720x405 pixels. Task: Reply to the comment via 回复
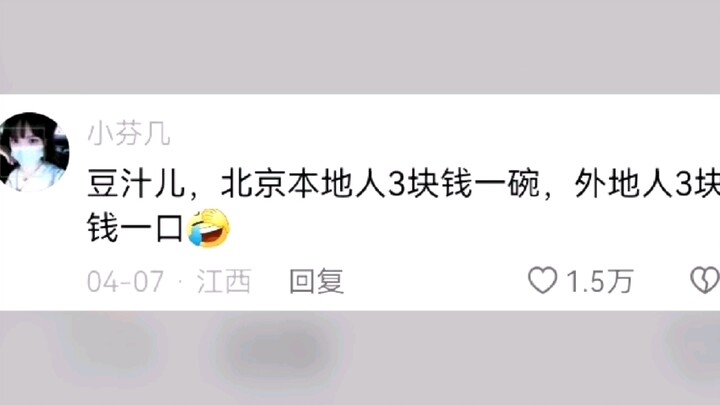(x=316, y=281)
